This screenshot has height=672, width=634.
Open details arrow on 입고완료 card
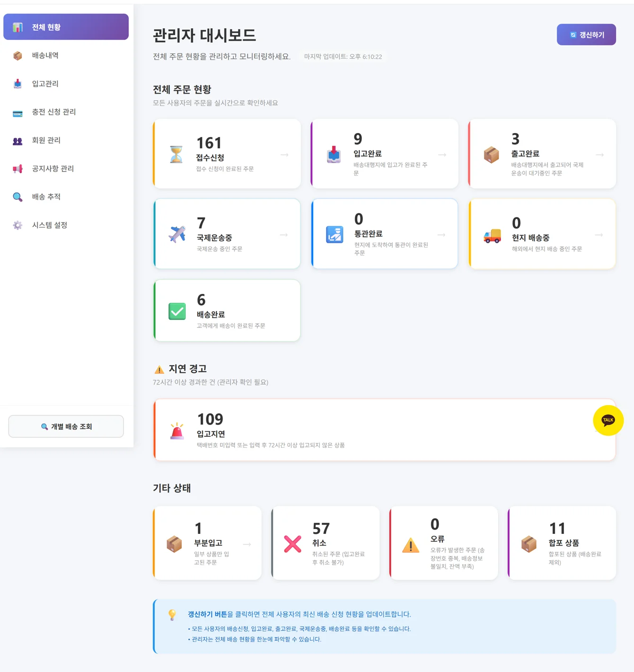442,154
